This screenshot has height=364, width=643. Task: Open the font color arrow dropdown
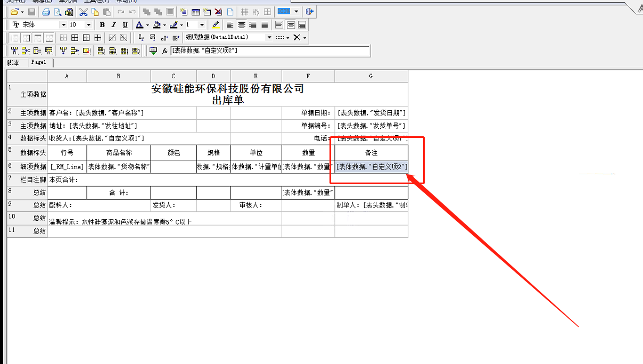(x=147, y=25)
